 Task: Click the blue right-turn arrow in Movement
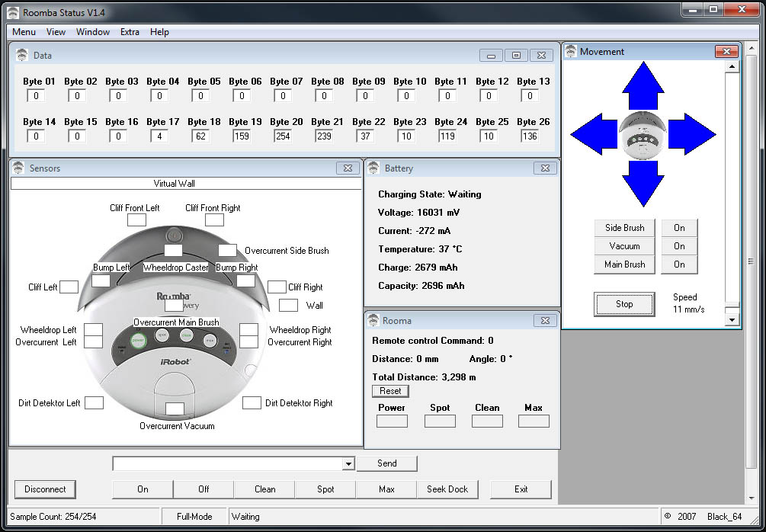[692, 134]
